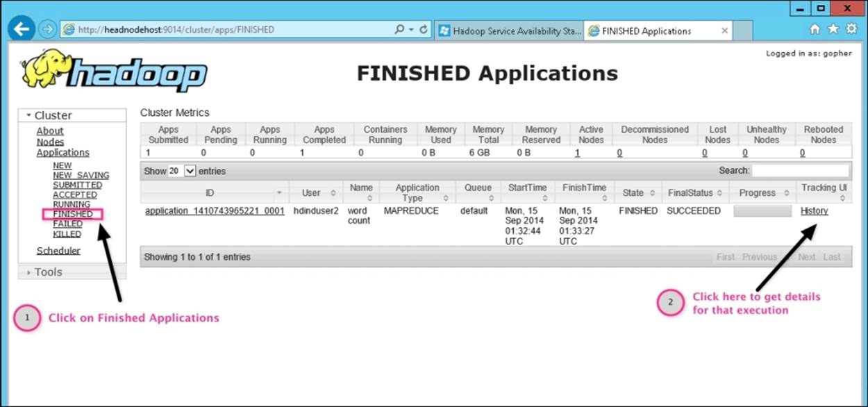Image resolution: width=868 pixels, height=407 pixels.
Task: Click the Lost Nodes count link
Action: (x=705, y=153)
